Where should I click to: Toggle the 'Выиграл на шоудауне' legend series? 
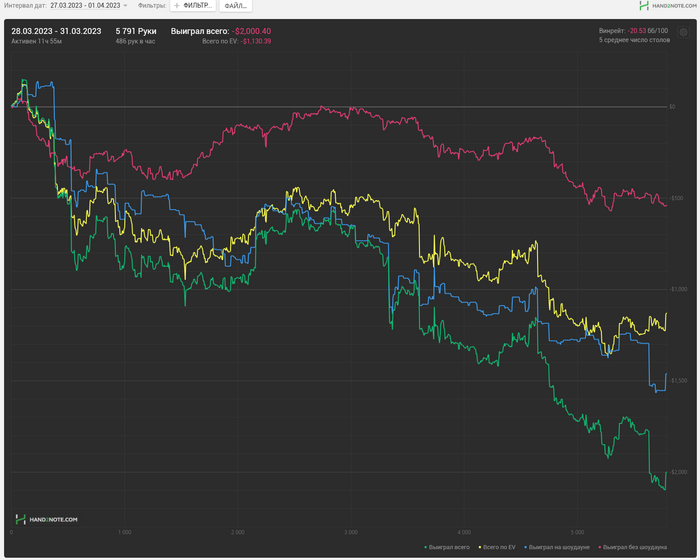pos(558,548)
